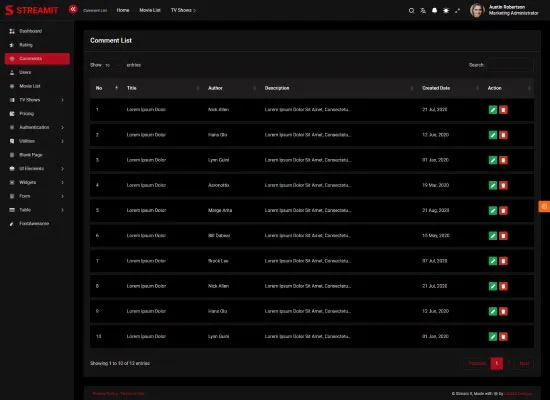Image resolution: width=550 pixels, height=400 pixels.
Task: Edit the Aaronottix comment in row 4
Action: click(493, 185)
